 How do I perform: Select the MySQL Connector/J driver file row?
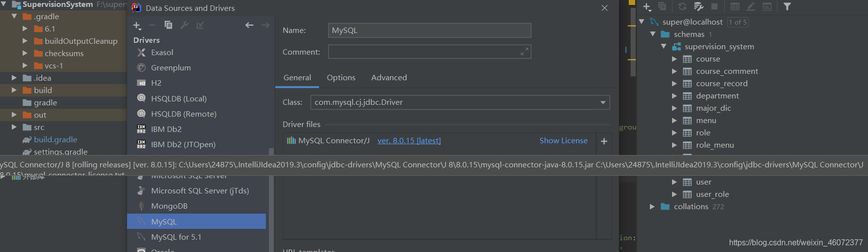pyautogui.click(x=440, y=141)
